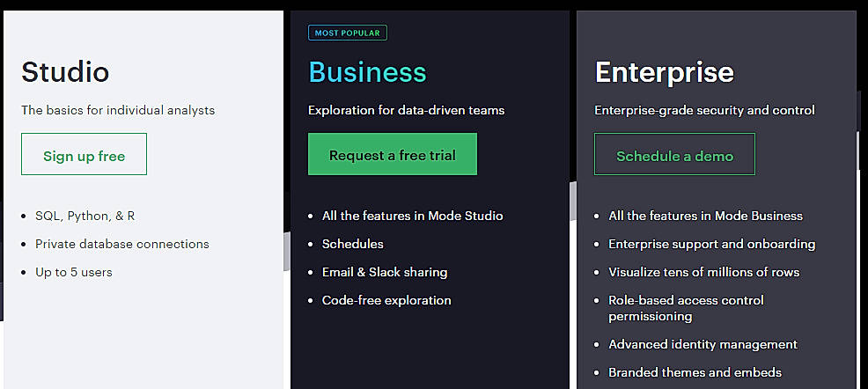Click 'All the features in Mode Studio'
Image resolution: width=868 pixels, height=389 pixels.
tap(412, 216)
